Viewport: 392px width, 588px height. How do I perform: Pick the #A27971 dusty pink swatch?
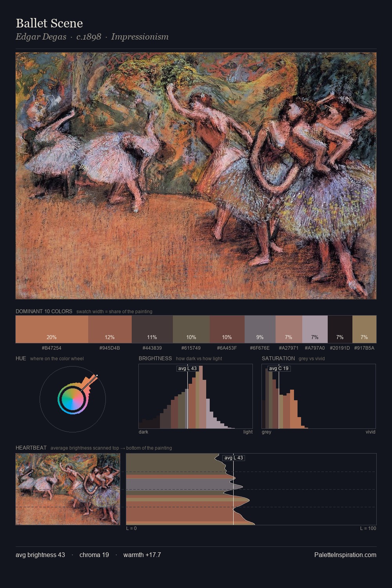click(x=289, y=329)
